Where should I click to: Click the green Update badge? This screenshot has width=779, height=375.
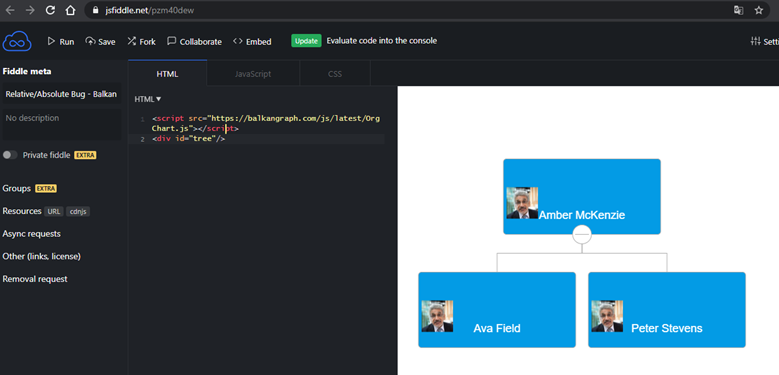[x=306, y=41]
